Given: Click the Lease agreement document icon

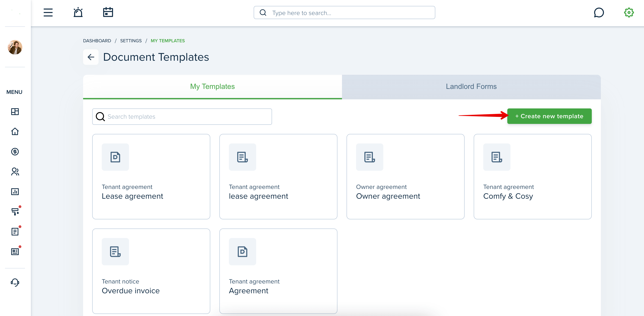Looking at the screenshot, I should point(115,157).
